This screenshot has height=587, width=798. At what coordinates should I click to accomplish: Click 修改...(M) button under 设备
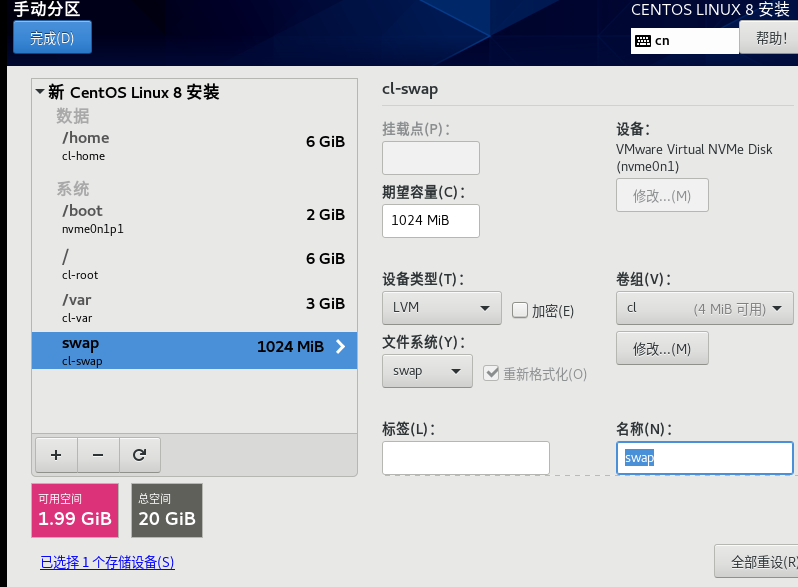pos(662,195)
